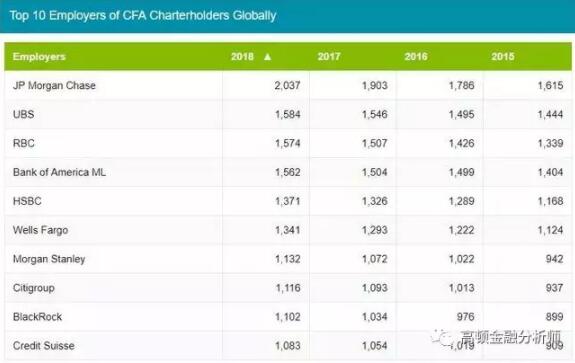Sort by the 2016 column header
The image size is (575, 363).
coord(416,56)
